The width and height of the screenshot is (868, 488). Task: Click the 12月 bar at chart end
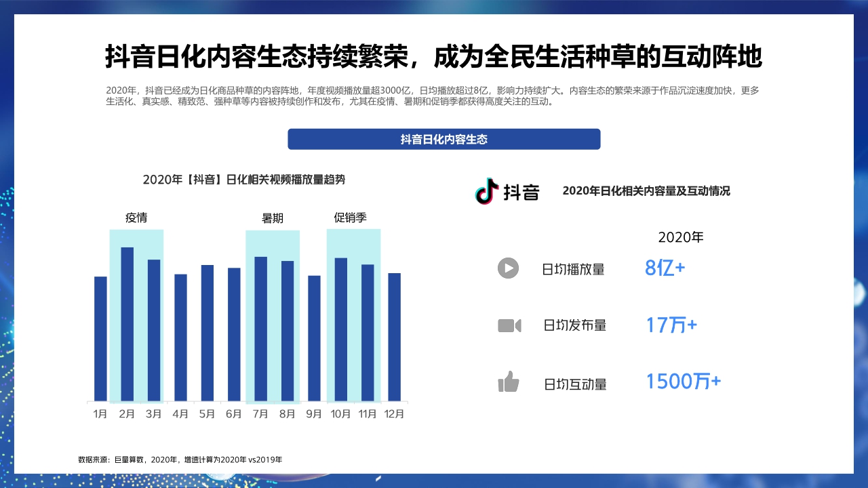[x=393, y=335]
